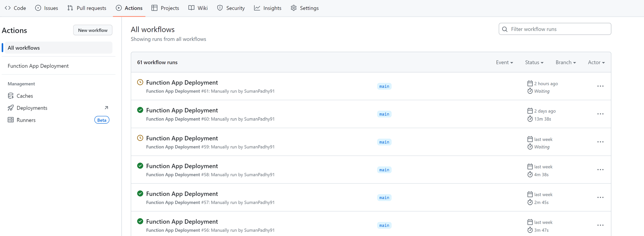Image resolution: width=644 pixels, height=236 pixels.
Task: Click the green success checkmark for run #60
Action: click(140, 110)
